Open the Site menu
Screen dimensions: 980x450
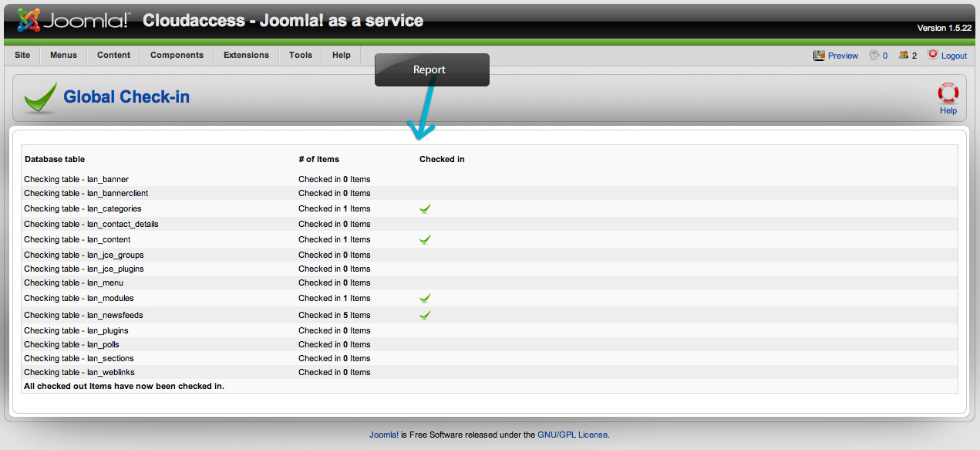[22, 56]
